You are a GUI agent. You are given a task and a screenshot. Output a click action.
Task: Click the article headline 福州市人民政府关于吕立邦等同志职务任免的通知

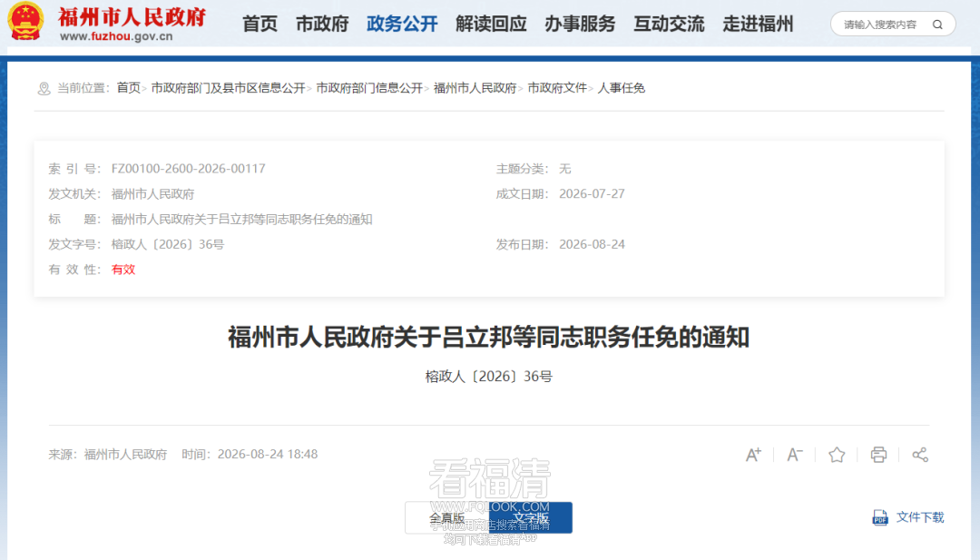pos(489,338)
